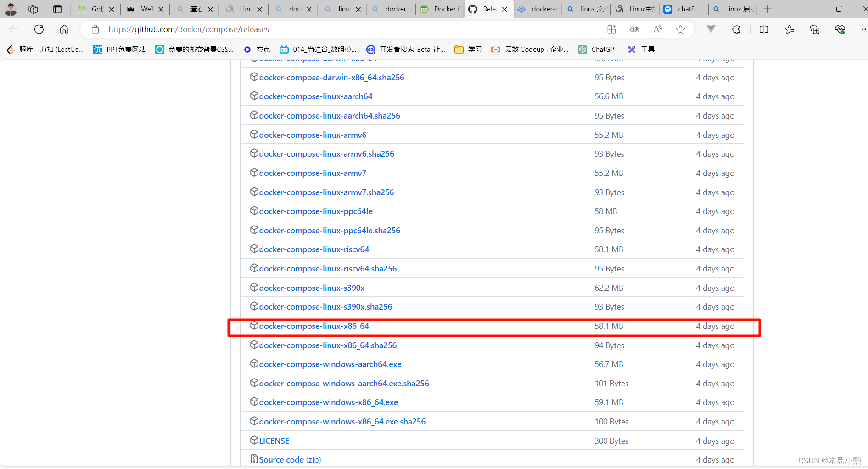Click the address bar URL field
This screenshot has height=469, width=868.
pos(349,29)
